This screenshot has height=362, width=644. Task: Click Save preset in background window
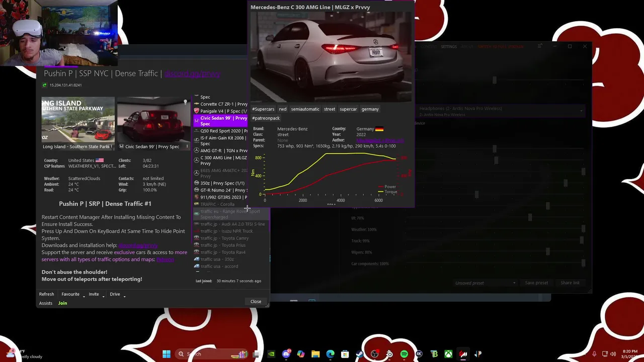(536, 283)
